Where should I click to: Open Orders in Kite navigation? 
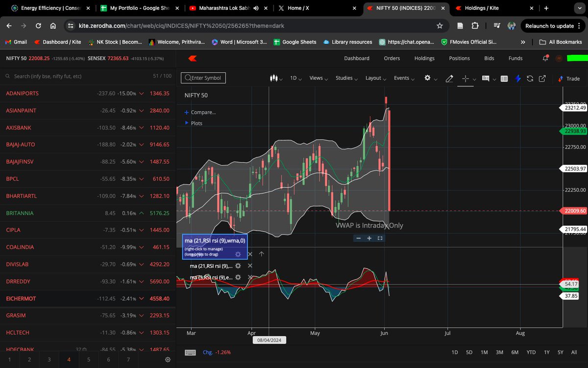(x=392, y=58)
